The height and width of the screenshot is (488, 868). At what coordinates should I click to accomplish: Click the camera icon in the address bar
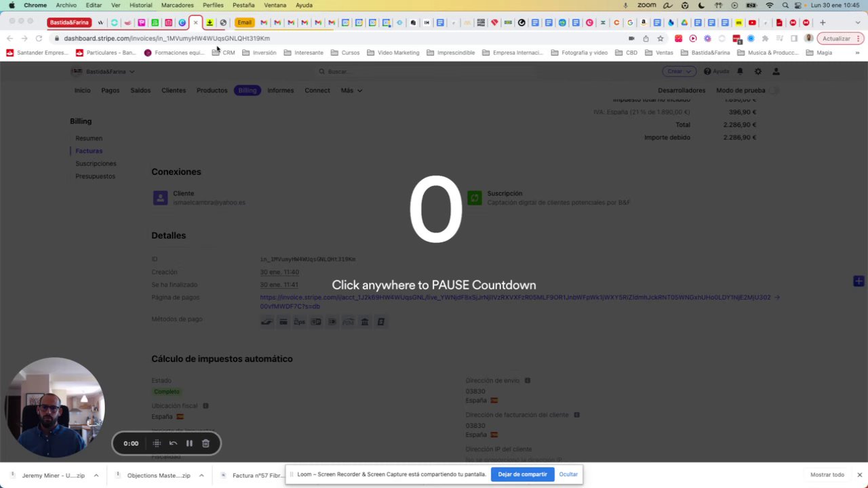(631, 39)
